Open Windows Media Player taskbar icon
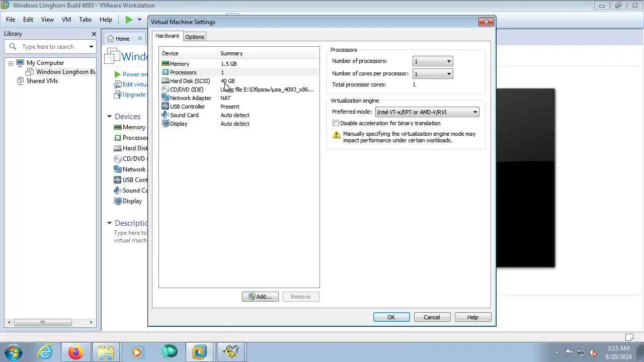644x362 pixels. (137, 352)
